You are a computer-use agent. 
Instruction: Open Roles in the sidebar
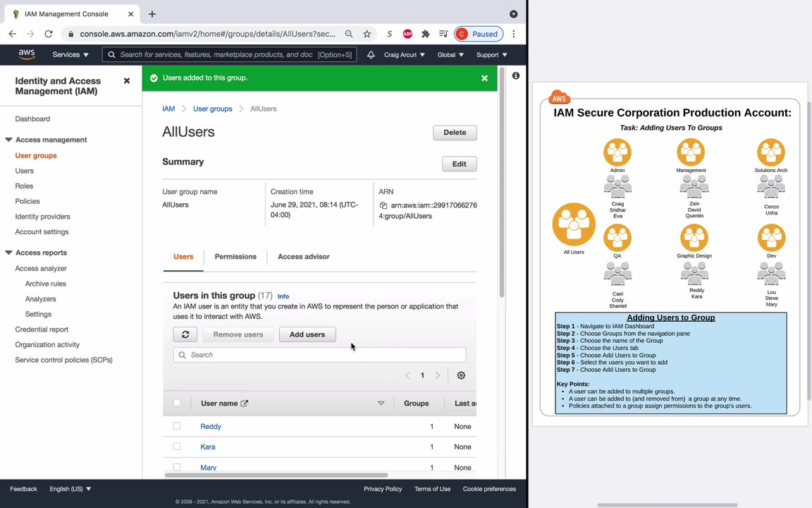pos(24,186)
